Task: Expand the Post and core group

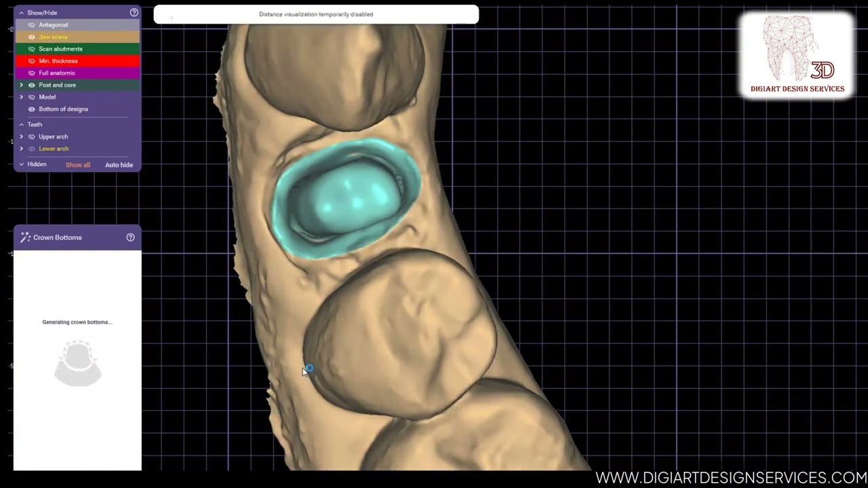Action: (x=21, y=85)
